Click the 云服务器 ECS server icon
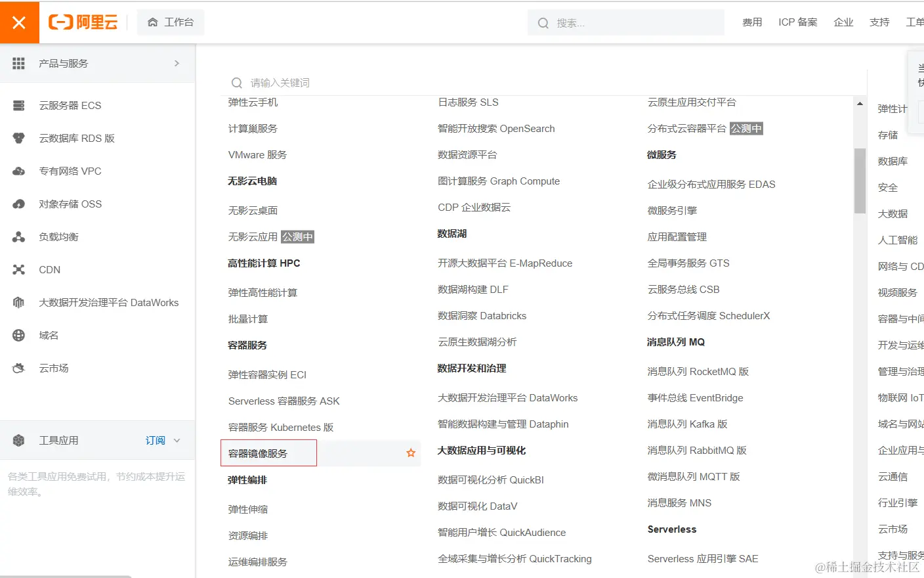924x578 pixels. pos(18,105)
